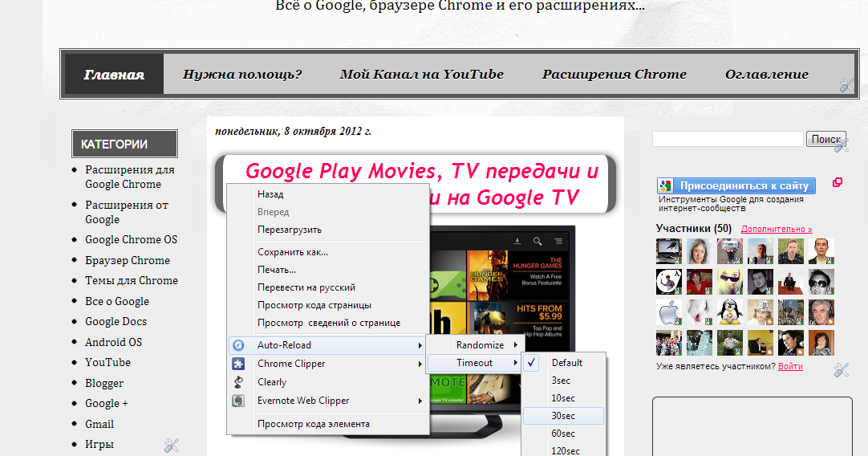Click Просмотр сведений о странице entry
Screen dimensions: 868x456
click(x=328, y=323)
